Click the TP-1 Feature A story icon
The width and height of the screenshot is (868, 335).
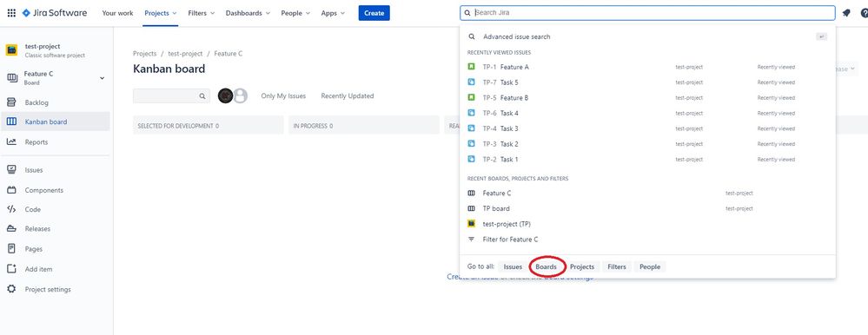[x=472, y=67]
